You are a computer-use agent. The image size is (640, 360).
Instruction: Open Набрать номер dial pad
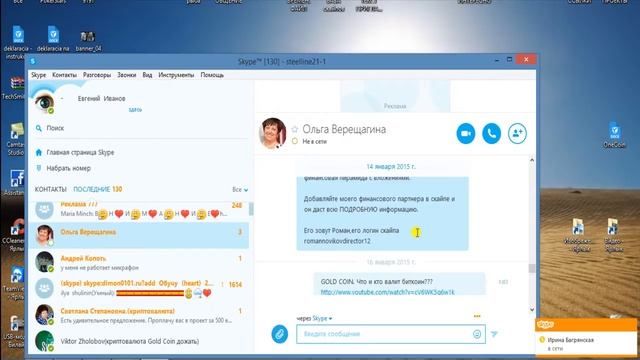point(69,168)
